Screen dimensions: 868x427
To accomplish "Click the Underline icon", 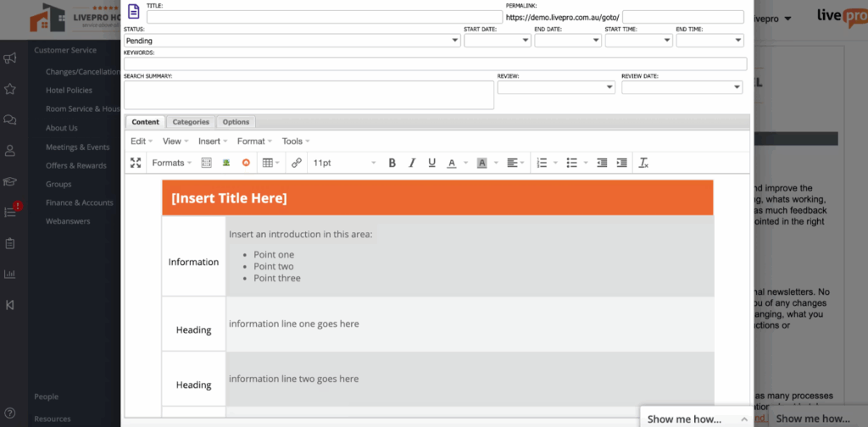I will [431, 163].
